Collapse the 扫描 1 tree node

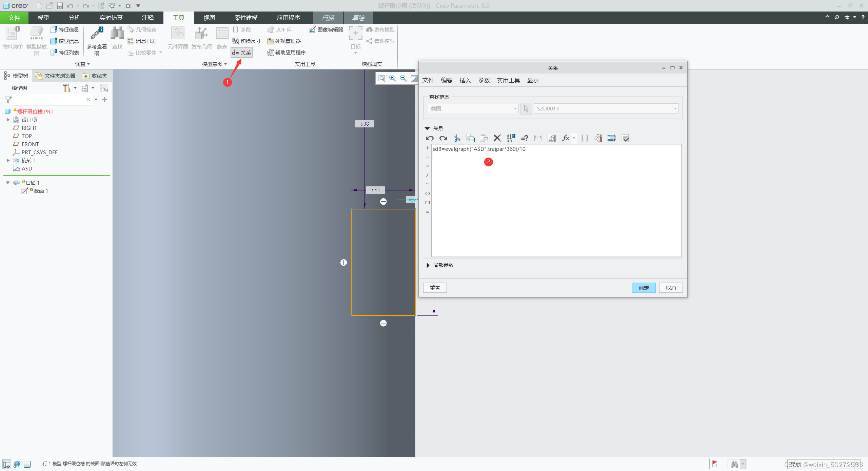coord(8,183)
